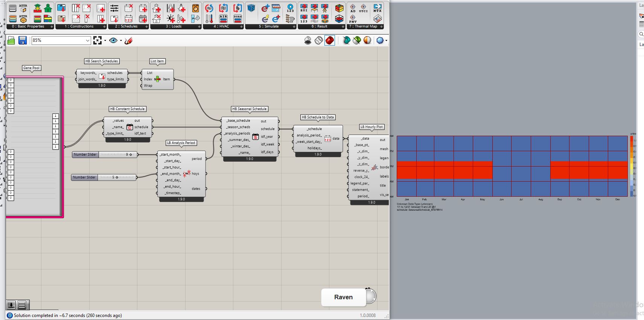
Task: Open the 85% zoom level combo box
Action: [x=61, y=40]
